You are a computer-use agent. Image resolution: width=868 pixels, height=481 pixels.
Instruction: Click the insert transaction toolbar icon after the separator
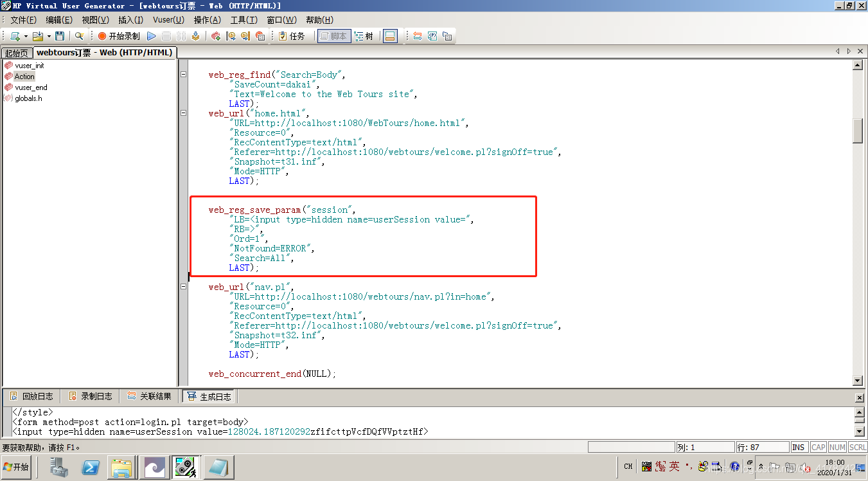click(x=216, y=36)
